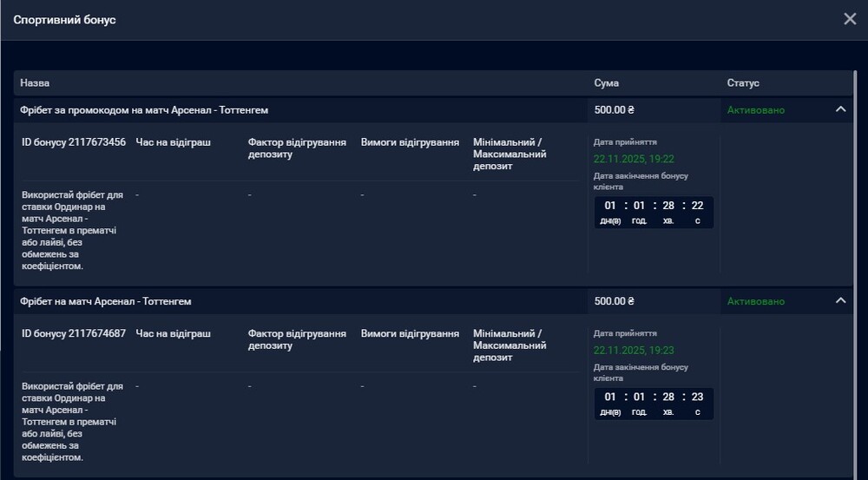Click Активовано status of bonus 2117674687
The height and width of the screenshot is (480, 868).
(x=755, y=301)
